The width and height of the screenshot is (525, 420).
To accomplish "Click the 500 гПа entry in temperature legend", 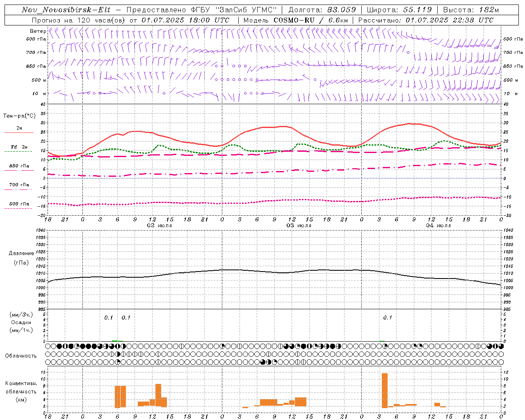I will [19, 204].
